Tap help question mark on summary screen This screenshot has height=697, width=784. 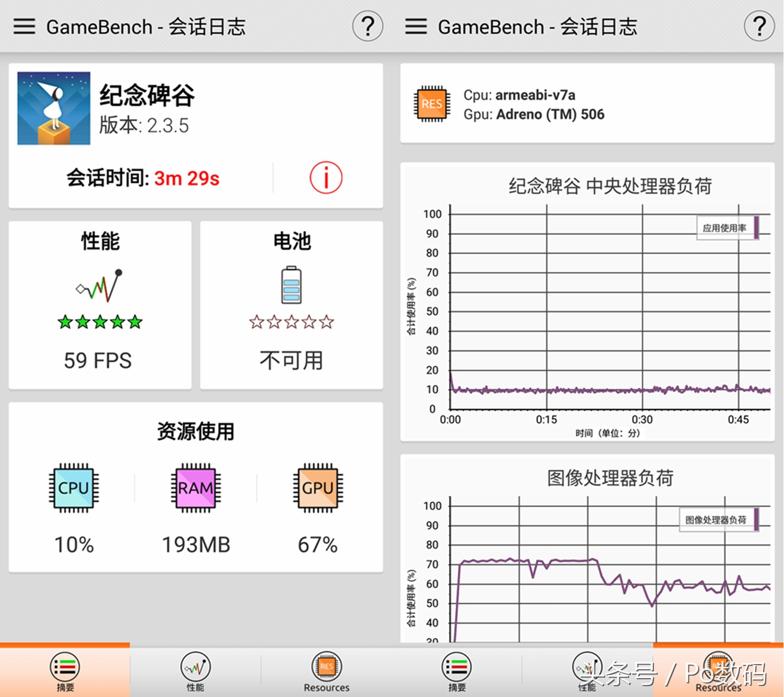367,26
